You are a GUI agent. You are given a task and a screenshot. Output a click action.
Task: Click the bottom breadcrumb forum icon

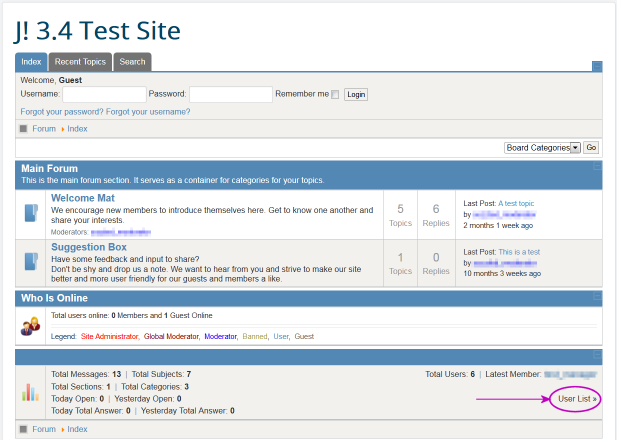pyautogui.click(x=24, y=429)
